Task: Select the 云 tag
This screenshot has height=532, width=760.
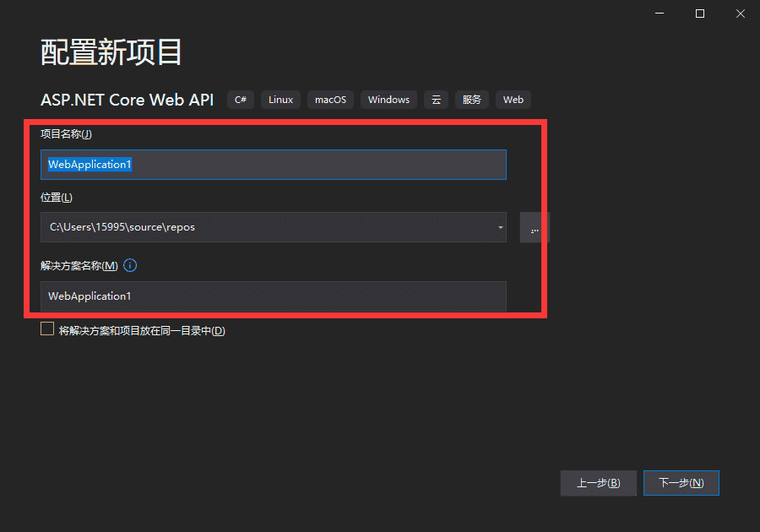Action: coord(436,99)
